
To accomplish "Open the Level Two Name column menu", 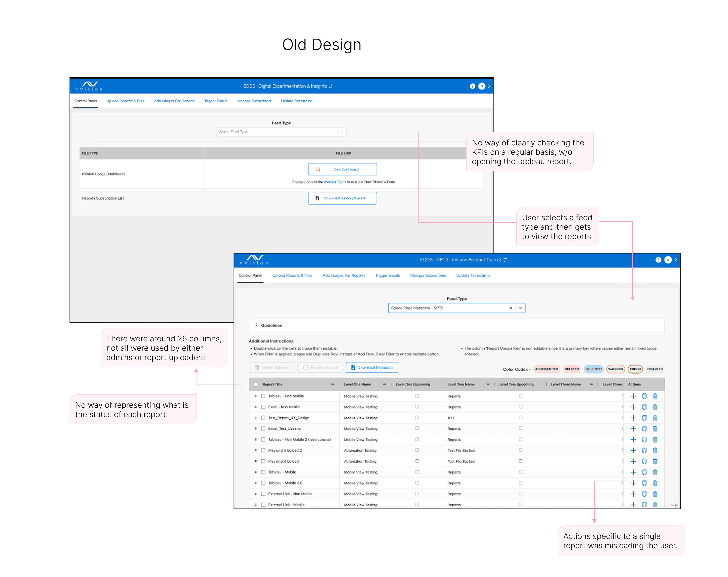I will (x=488, y=384).
